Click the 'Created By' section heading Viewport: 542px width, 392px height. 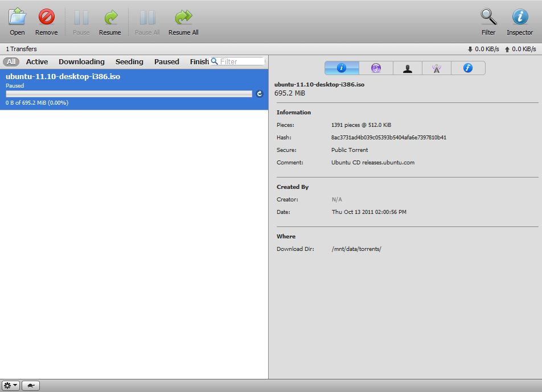[293, 187]
